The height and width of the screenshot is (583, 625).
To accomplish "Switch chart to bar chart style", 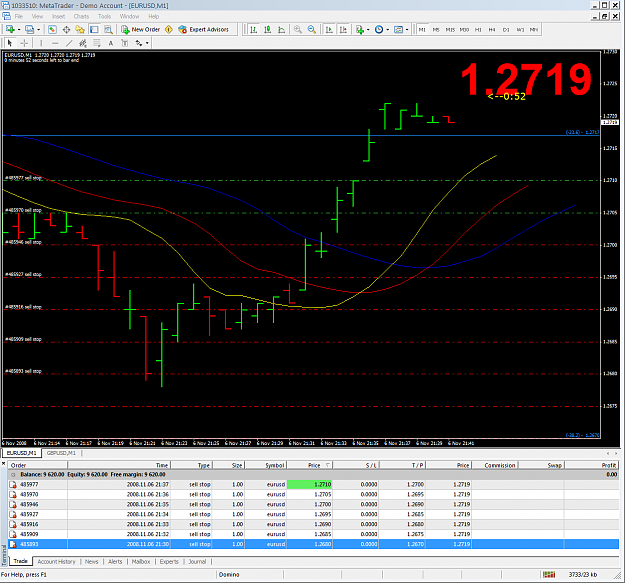I will pos(253,29).
